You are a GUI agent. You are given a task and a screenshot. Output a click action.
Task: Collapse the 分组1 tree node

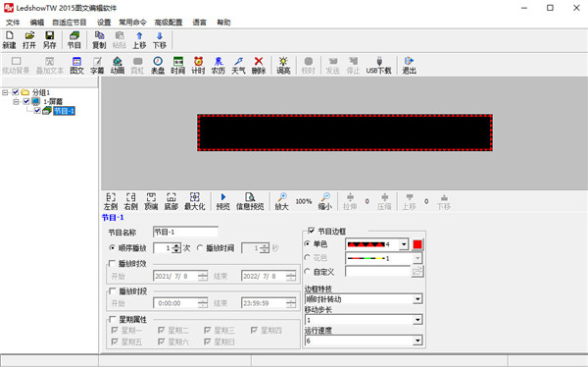5,92
